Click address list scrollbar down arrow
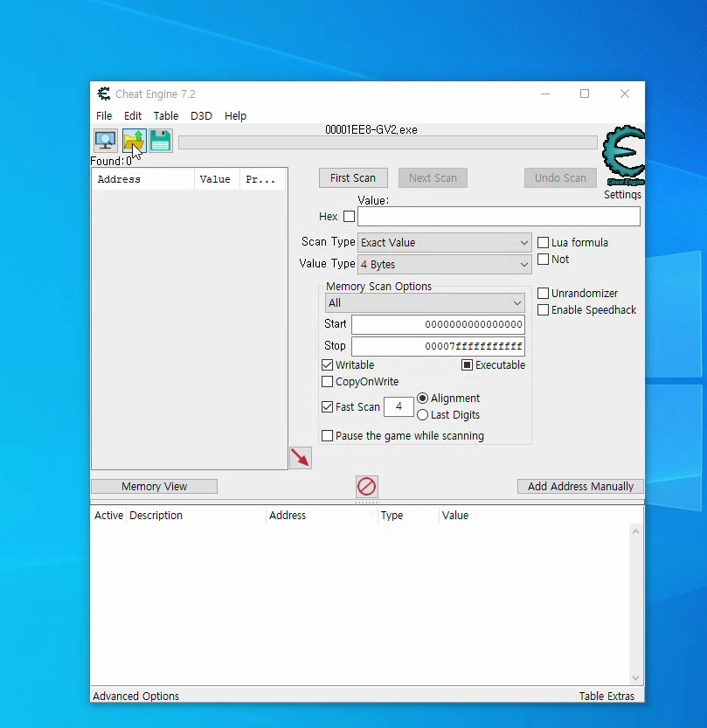The width and height of the screenshot is (707, 728). 635,678
